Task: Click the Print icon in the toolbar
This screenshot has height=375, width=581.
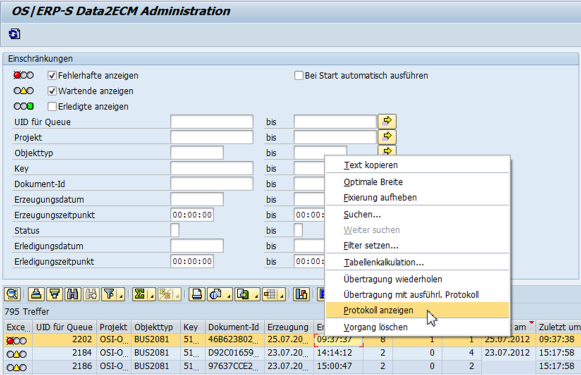Action: coord(197,294)
